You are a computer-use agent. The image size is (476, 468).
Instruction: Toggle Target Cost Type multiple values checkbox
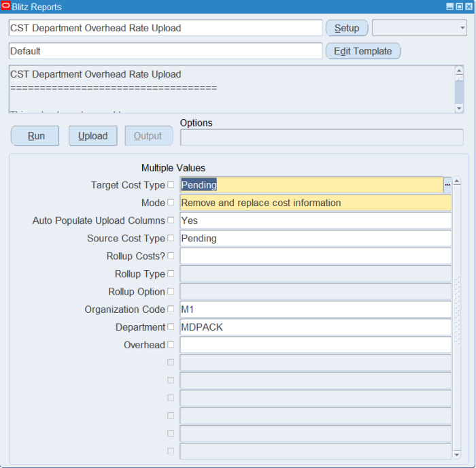tap(171, 184)
